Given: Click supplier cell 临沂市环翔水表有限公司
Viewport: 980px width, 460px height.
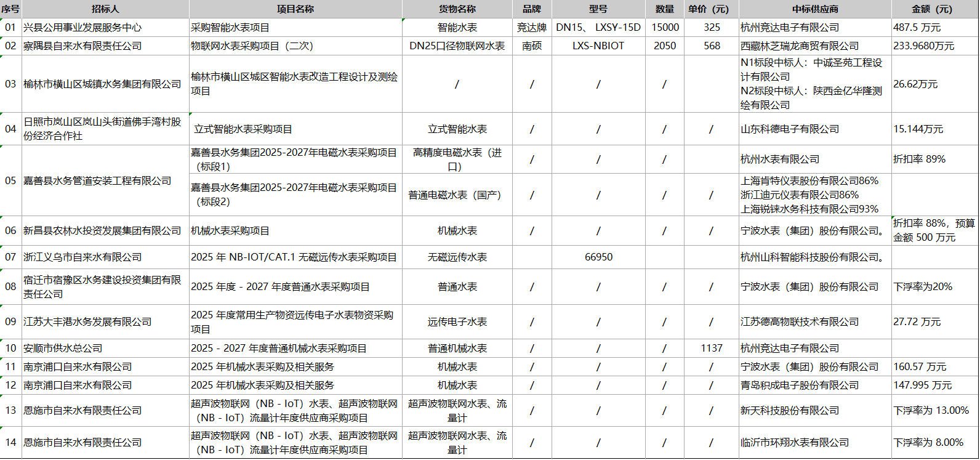Looking at the screenshot, I should pos(815,443).
